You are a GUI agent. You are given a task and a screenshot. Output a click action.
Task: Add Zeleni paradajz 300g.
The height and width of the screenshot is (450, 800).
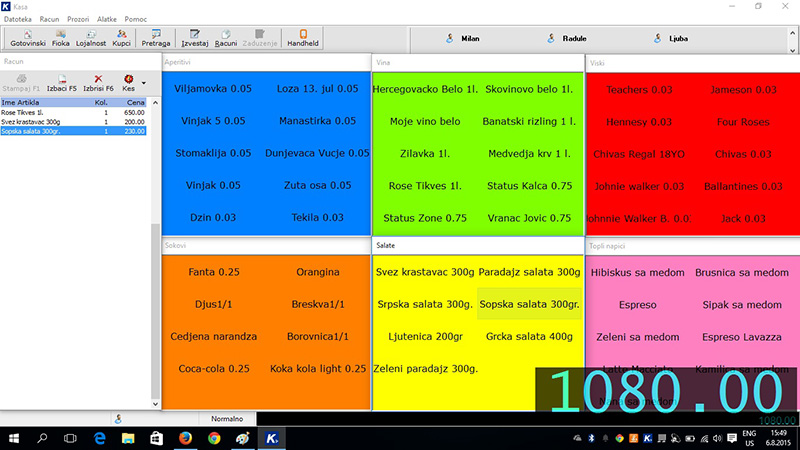(425, 368)
